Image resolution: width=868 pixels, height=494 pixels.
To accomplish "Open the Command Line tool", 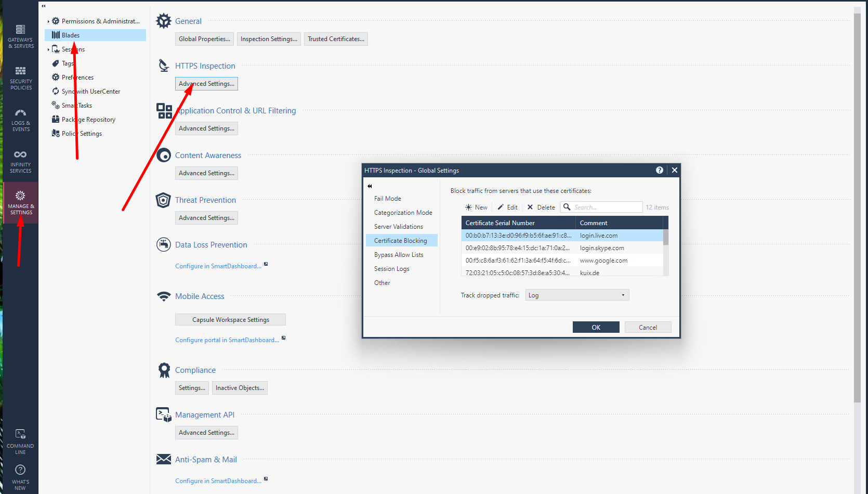I will [x=20, y=441].
